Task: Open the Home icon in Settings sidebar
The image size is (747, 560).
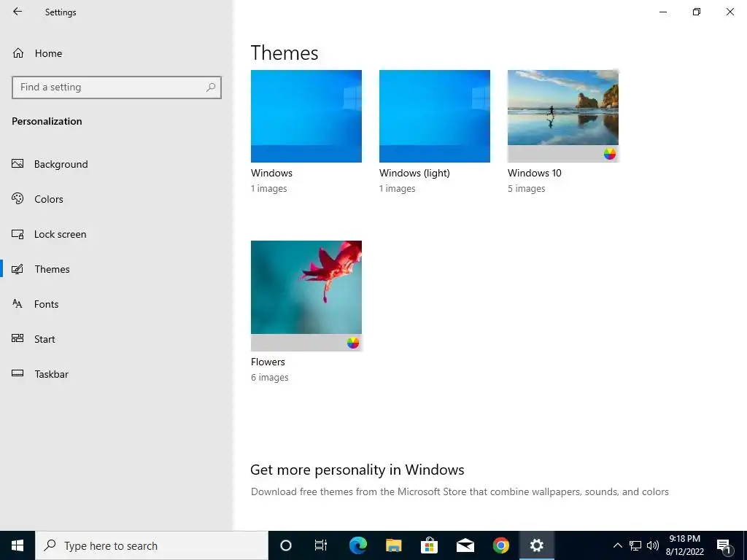Action: click(x=18, y=52)
